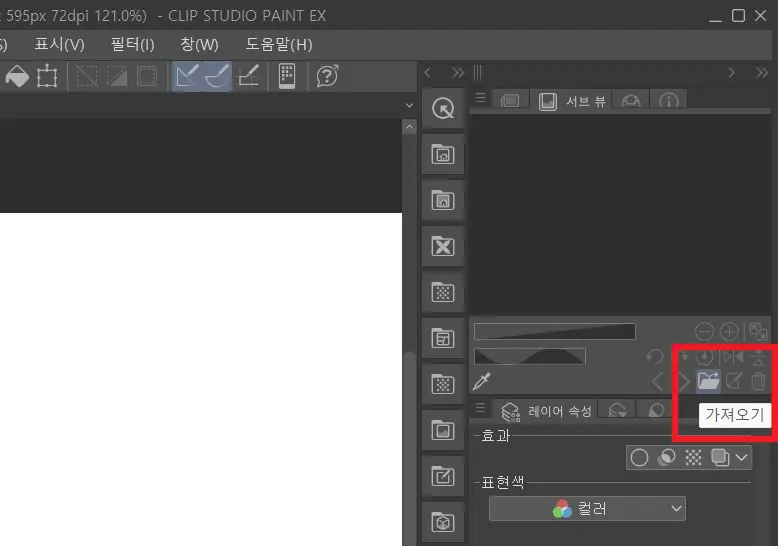
Task: Click the zoom out minus icon
Action: point(704,331)
